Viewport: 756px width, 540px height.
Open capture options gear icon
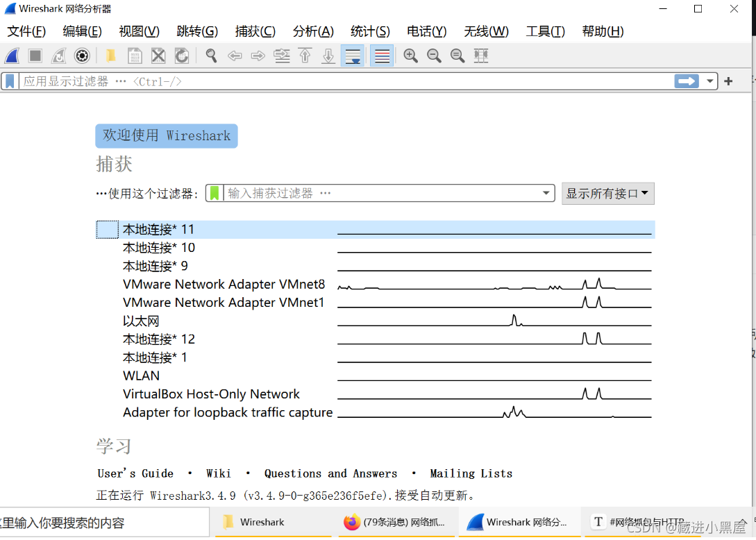tap(82, 56)
